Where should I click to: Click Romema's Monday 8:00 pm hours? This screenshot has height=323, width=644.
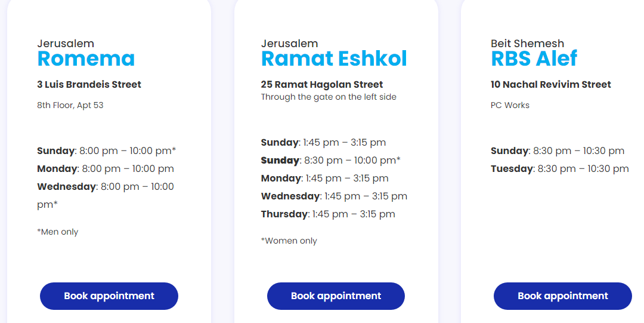click(106, 169)
